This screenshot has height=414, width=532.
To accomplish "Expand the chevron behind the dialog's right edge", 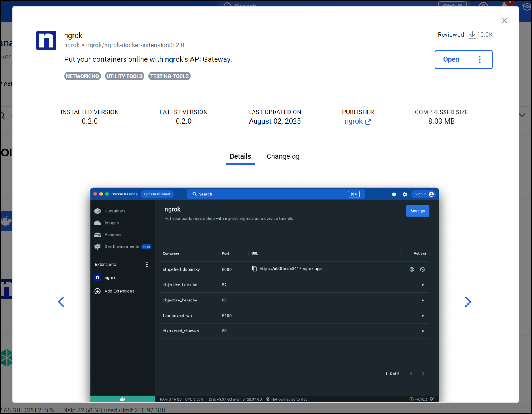I will pos(522,115).
